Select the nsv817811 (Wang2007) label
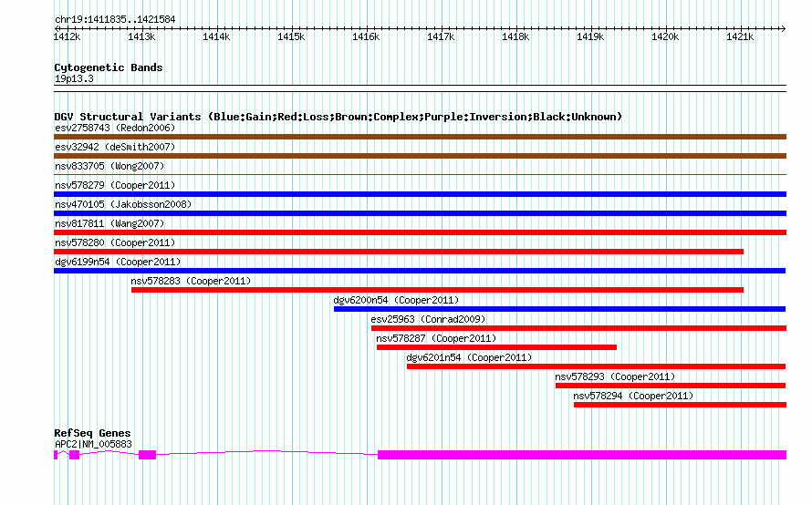This screenshot has width=812, height=505. coord(109,223)
